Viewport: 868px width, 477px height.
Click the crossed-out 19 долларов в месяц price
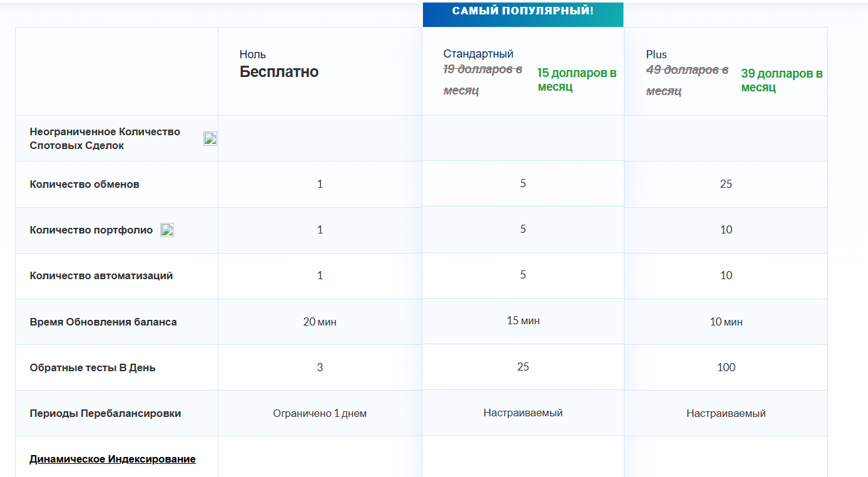[x=483, y=80]
